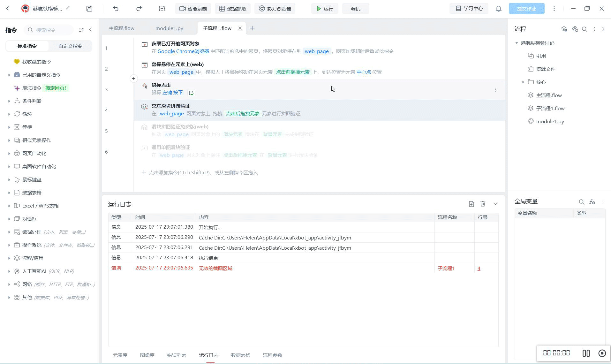Click the 运行 button

pyautogui.click(x=325, y=9)
